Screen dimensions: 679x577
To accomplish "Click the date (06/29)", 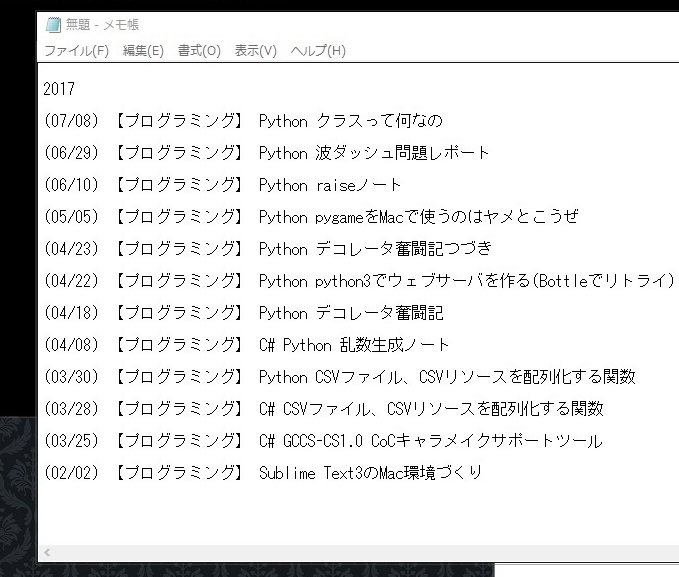I will 71,153.
